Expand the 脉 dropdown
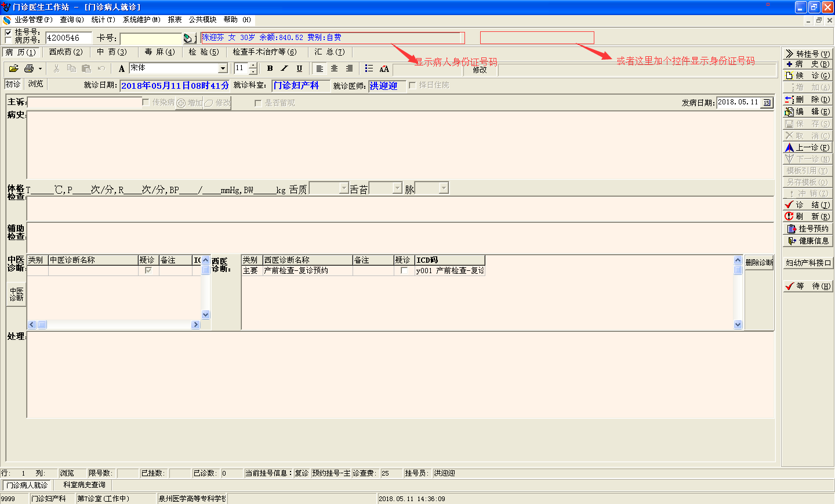835x504 pixels. [x=444, y=188]
